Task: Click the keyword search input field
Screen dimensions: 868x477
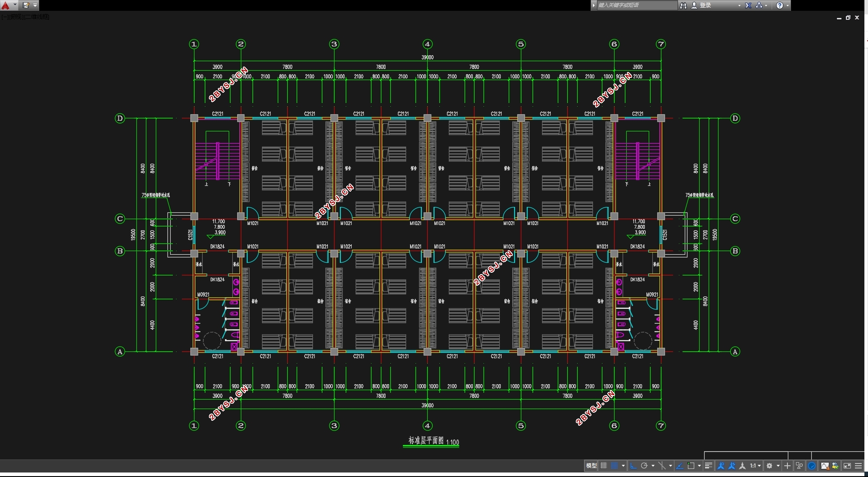Action: point(637,5)
